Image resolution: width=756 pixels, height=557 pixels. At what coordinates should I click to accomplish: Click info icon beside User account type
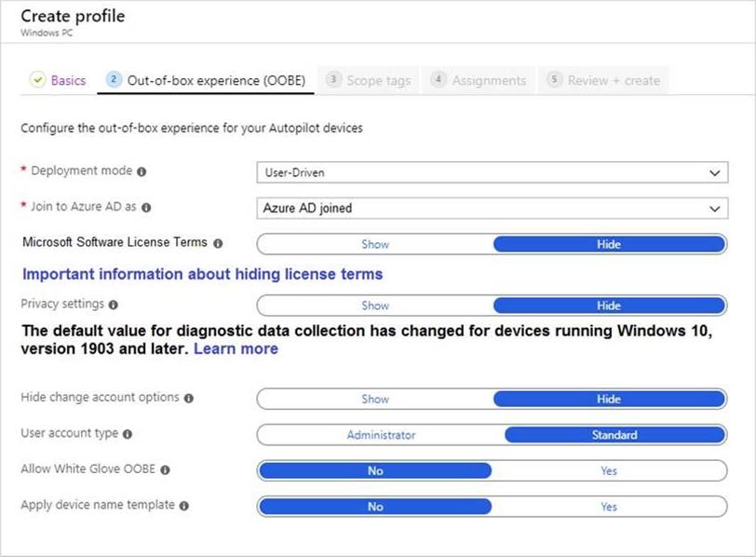tap(128, 434)
